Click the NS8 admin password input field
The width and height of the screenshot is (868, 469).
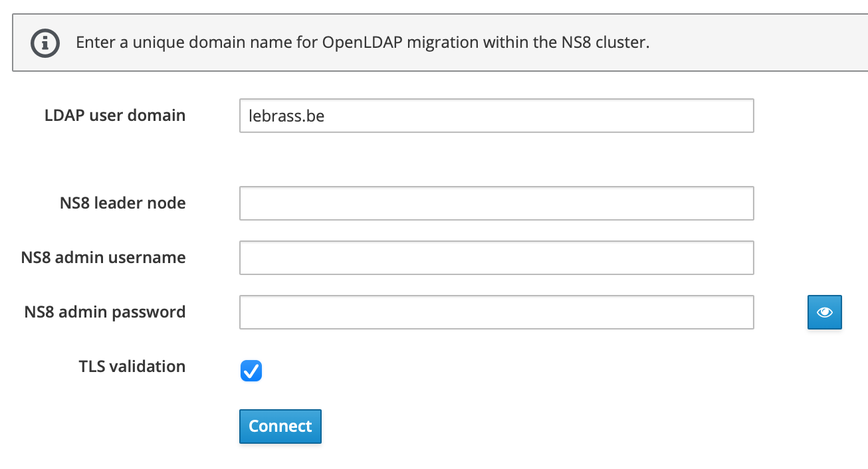(496, 312)
